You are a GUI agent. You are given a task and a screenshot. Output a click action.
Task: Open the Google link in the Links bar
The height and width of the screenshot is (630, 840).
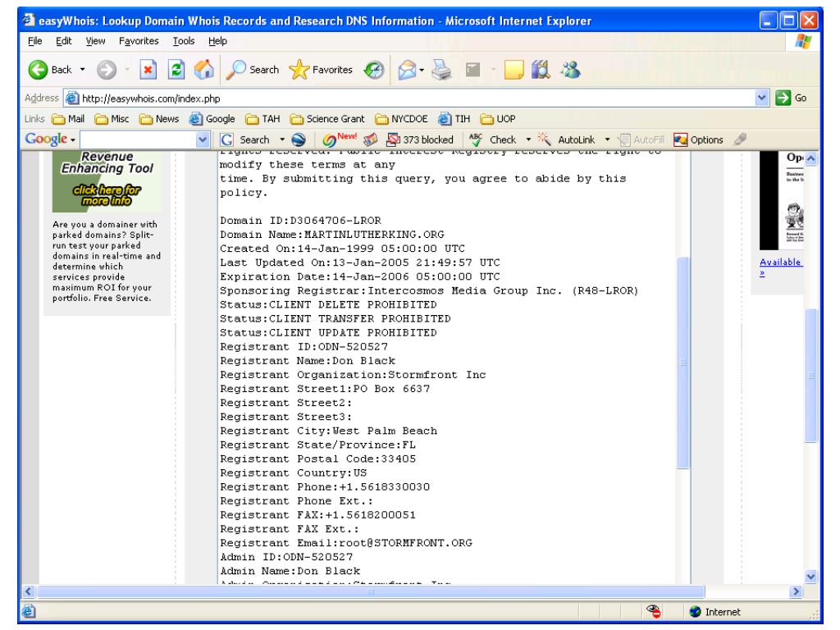[x=212, y=119]
